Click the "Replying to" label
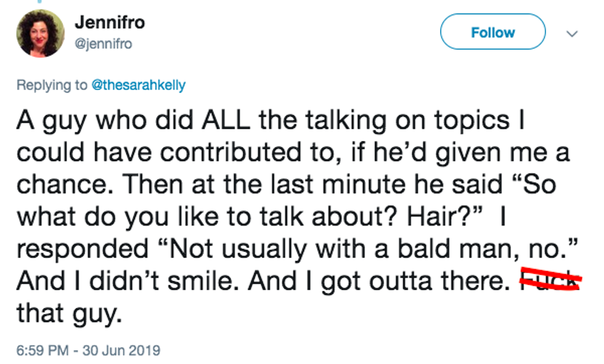Viewport: 604px width, 364px height. pyautogui.click(x=52, y=86)
